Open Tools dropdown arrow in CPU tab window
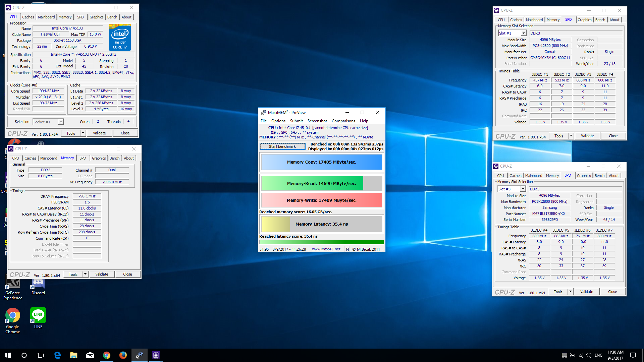The width and height of the screenshot is (644, 362). click(83, 133)
